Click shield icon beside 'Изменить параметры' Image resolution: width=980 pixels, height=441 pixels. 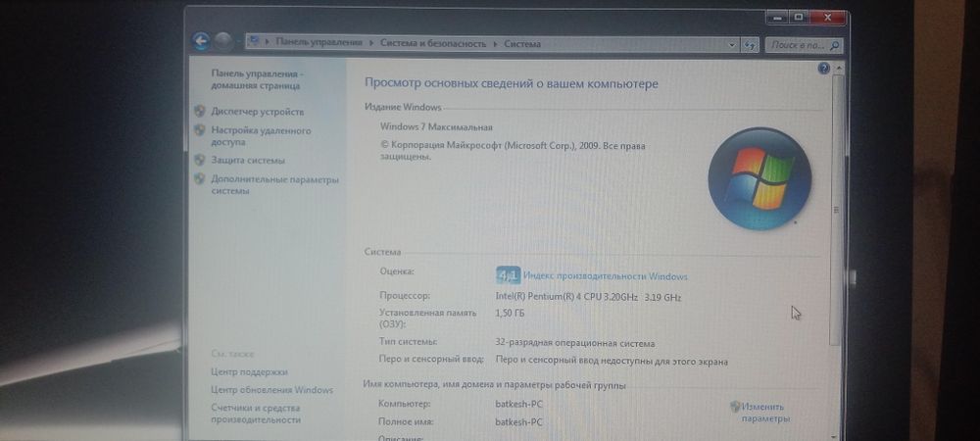[x=735, y=407]
